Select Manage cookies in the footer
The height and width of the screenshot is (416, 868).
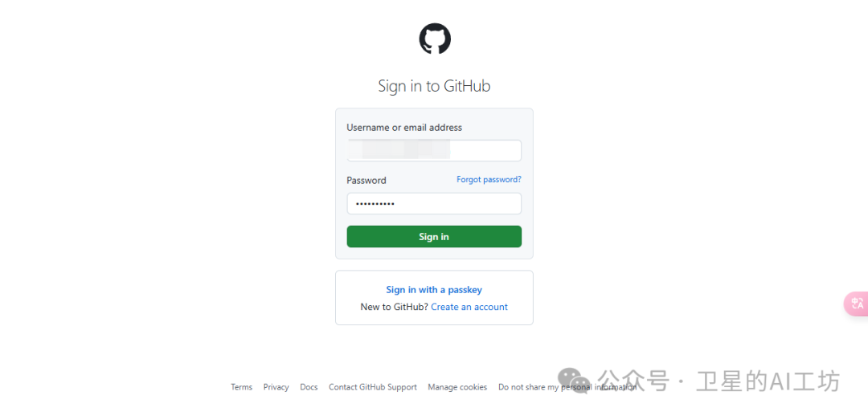(457, 387)
